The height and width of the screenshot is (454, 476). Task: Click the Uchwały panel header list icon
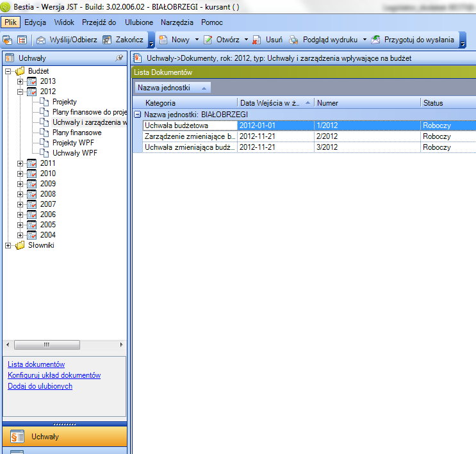[x=10, y=58]
